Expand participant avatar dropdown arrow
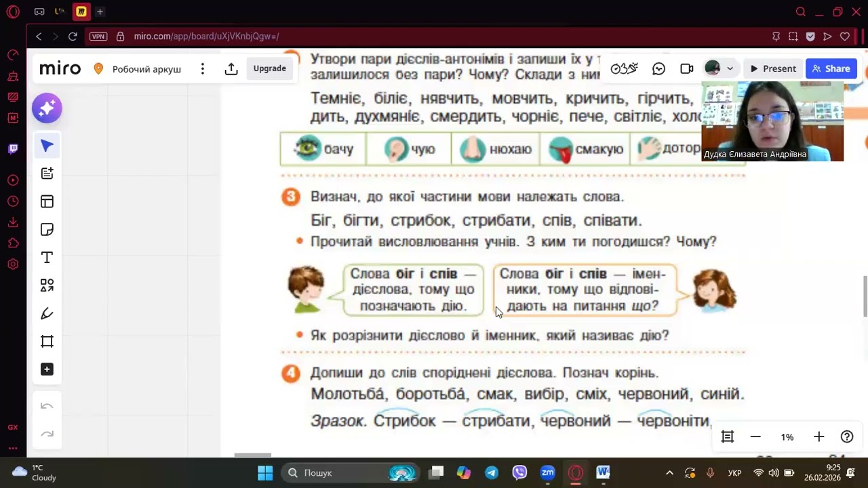 [730, 68]
